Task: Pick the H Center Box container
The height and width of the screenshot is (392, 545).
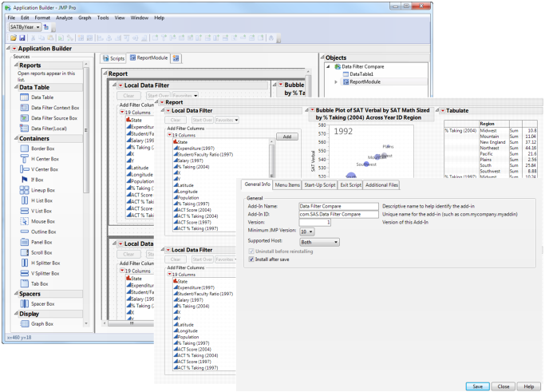Action: click(x=24, y=159)
